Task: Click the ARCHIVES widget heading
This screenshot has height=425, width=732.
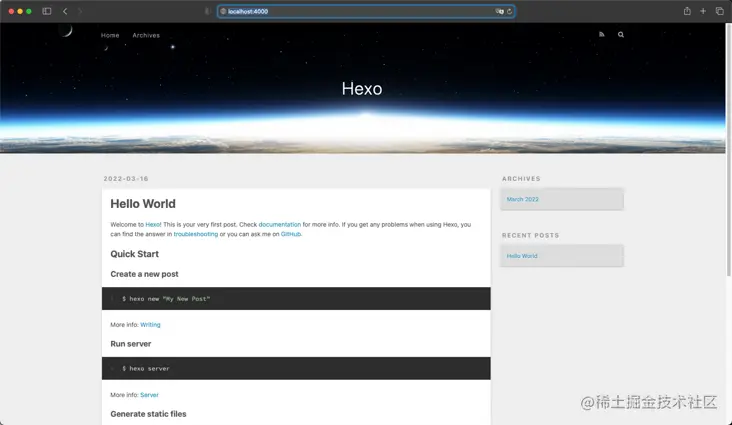Action: (x=521, y=178)
